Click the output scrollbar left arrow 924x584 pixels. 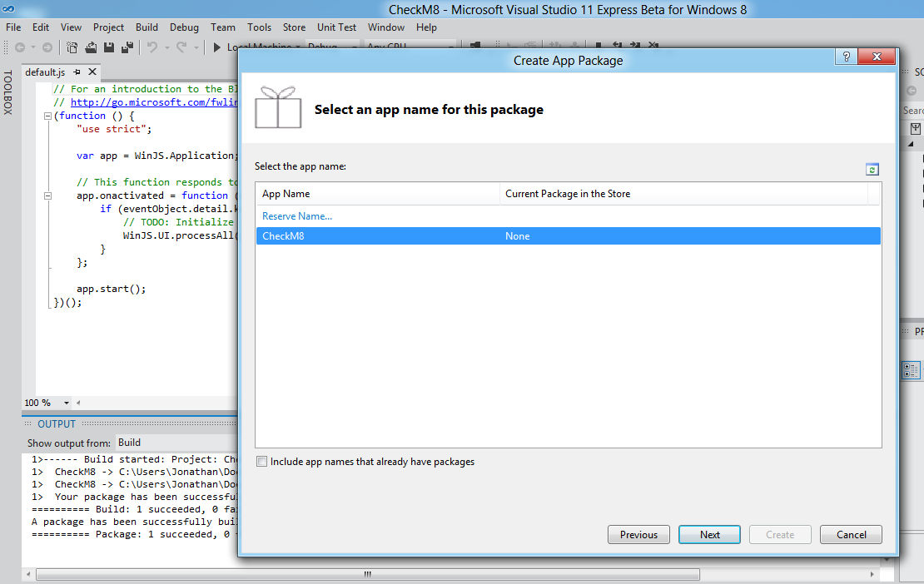[28, 574]
